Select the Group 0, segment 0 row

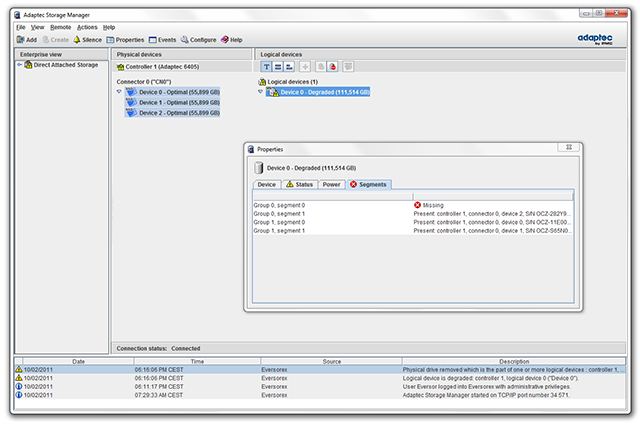pos(413,205)
